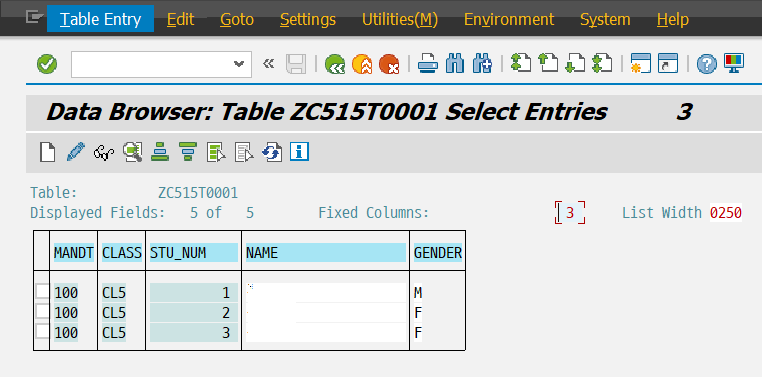Open the Utilities(M) menu

(x=400, y=19)
